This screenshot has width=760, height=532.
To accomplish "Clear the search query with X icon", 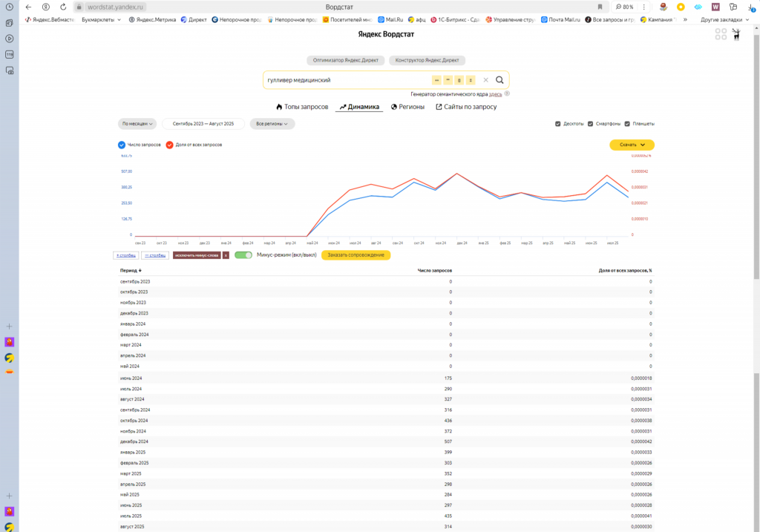I will click(x=485, y=80).
